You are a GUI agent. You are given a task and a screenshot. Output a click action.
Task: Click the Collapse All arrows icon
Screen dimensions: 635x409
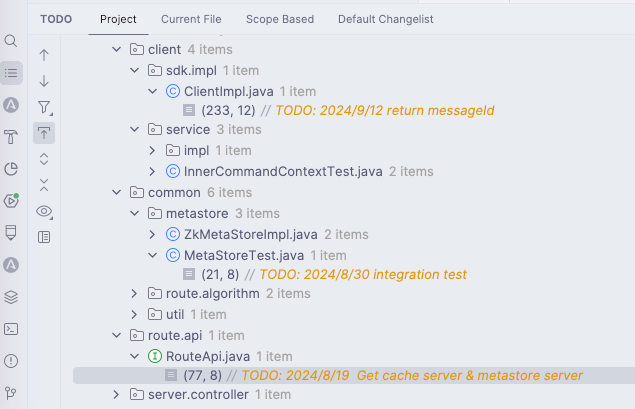pyautogui.click(x=44, y=185)
